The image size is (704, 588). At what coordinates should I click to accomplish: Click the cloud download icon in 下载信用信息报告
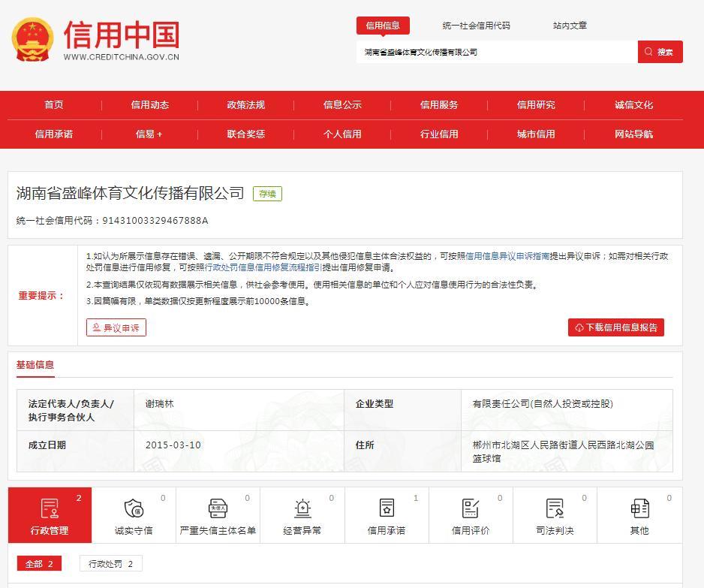click(x=579, y=327)
